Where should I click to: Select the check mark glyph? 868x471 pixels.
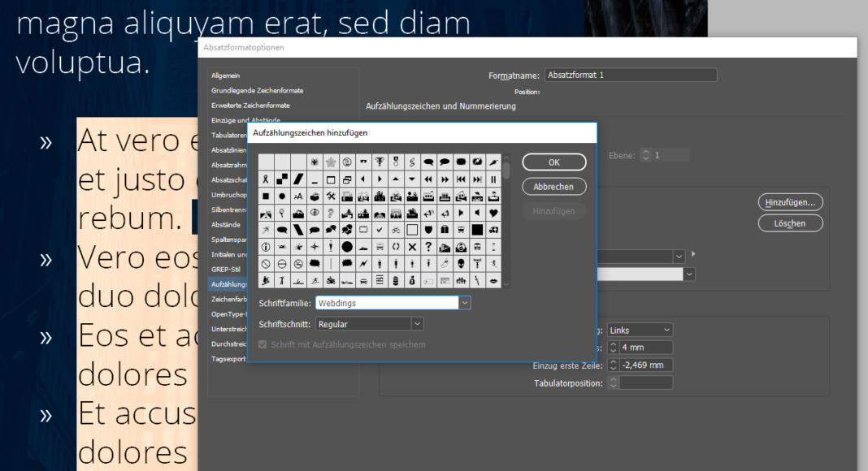click(379, 229)
